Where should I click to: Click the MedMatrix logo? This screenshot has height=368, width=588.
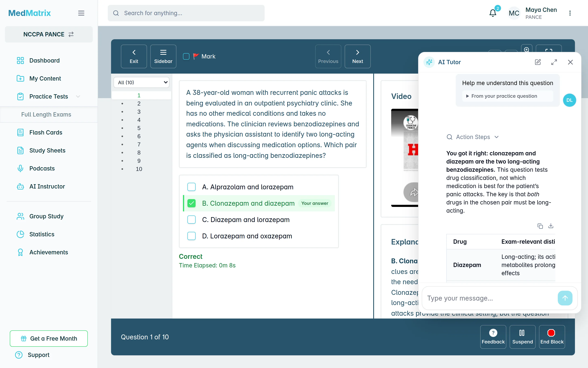click(x=29, y=13)
